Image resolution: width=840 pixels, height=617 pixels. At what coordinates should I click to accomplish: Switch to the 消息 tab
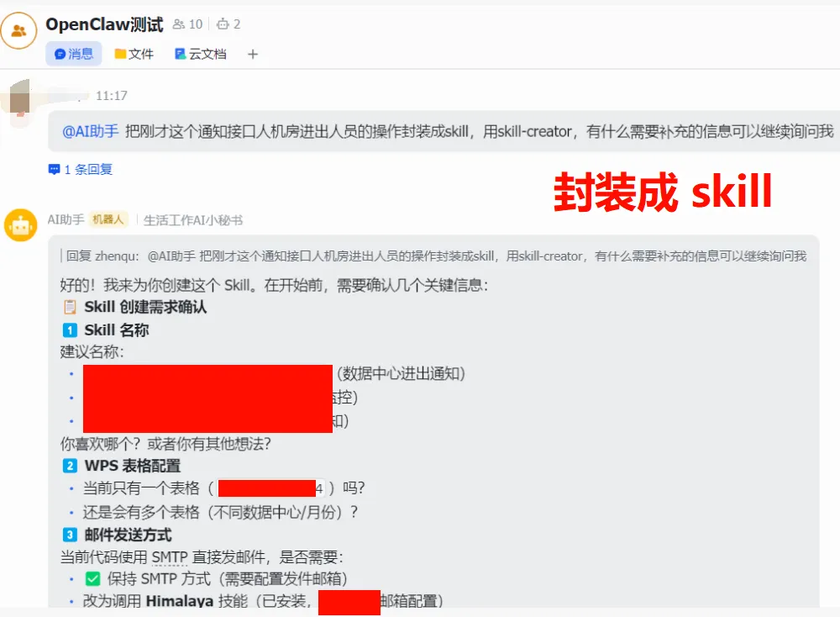click(x=74, y=54)
